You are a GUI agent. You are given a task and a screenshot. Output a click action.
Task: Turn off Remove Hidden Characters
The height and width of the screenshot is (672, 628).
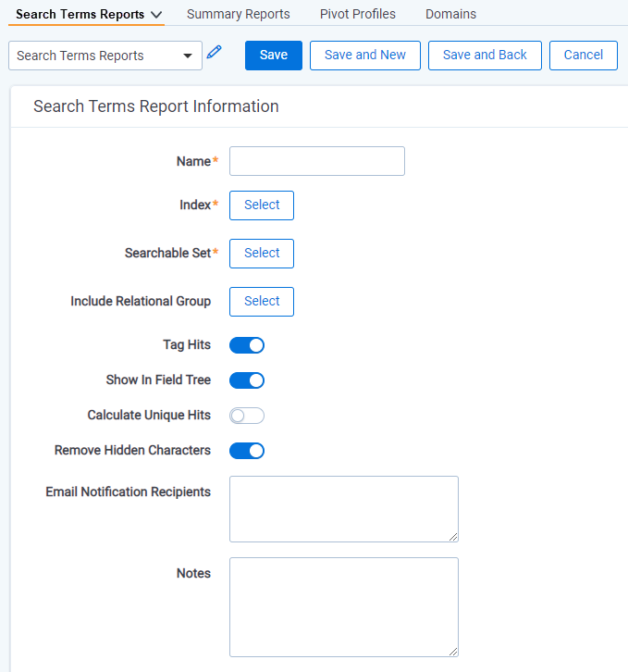pyautogui.click(x=247, y=451)
